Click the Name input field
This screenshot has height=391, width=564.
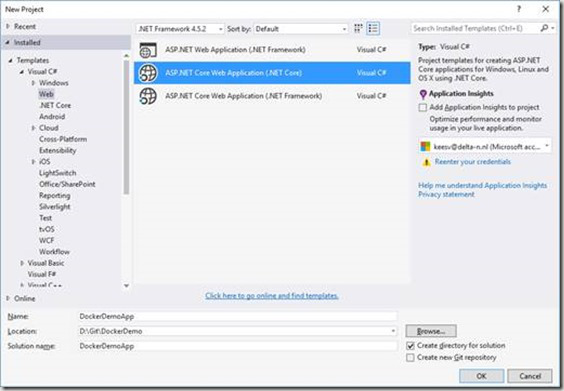pos(238,317)
